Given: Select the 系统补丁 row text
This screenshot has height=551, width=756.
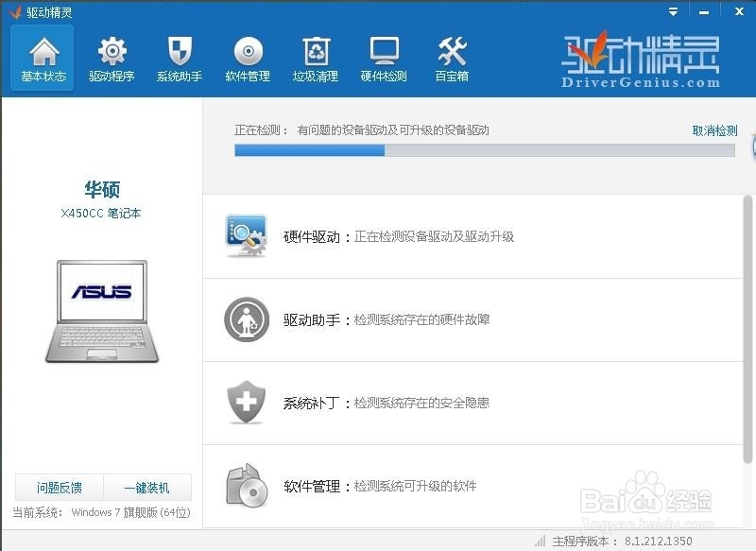Looking at the screenshot, I should 387,403.
